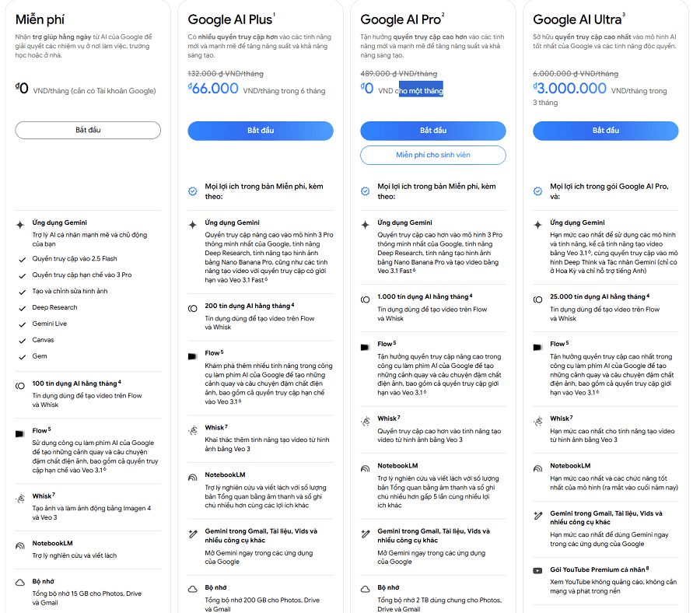Viewport: 700px width, 613px height.
Task: Start the Google AI Plus plan
Action: coord(261,131)
